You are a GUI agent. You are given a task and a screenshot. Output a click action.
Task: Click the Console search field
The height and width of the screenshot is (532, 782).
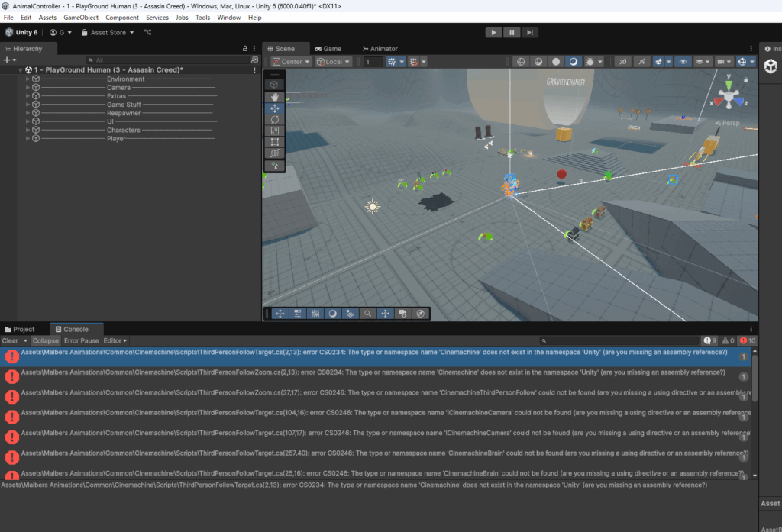(x=619, y=341)
